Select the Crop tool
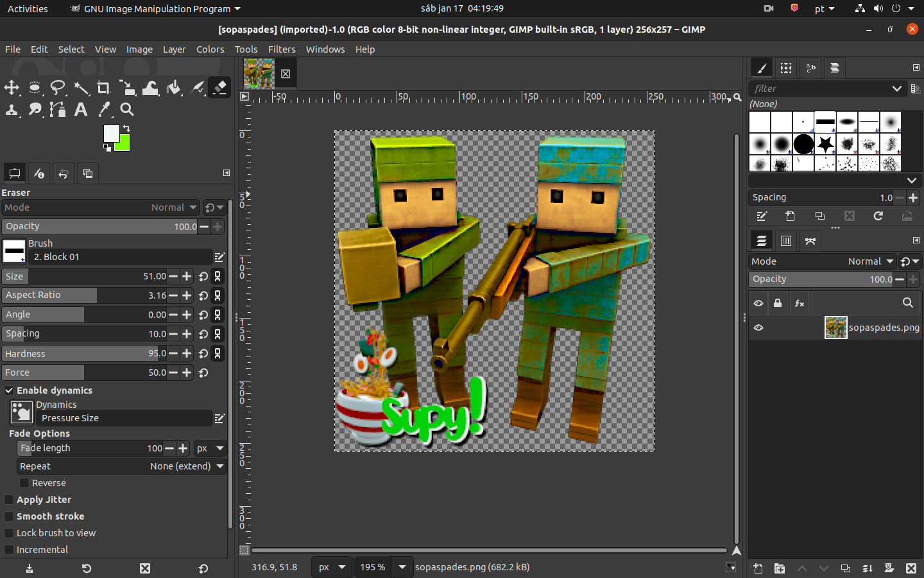This screenshot has width=924, height=578. 103,88
